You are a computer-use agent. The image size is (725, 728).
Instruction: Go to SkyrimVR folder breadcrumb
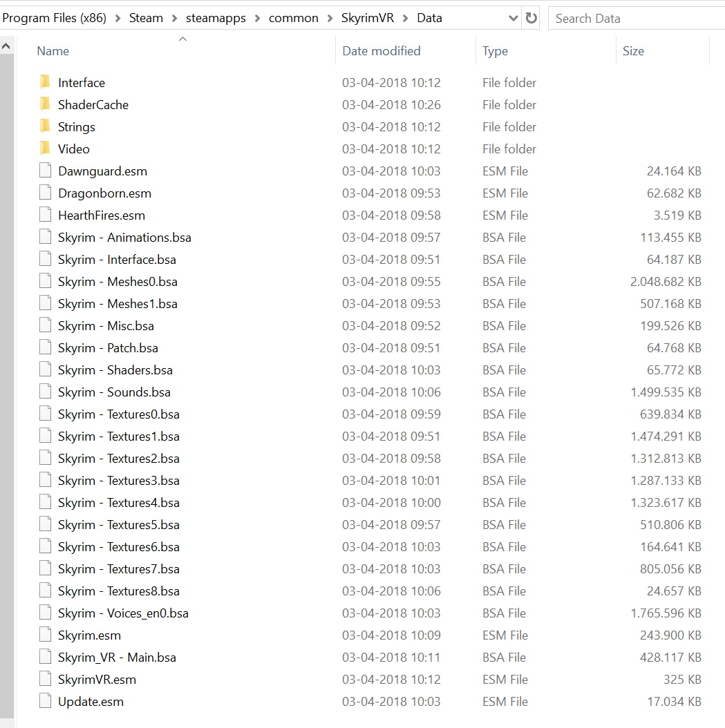[368, 18]
